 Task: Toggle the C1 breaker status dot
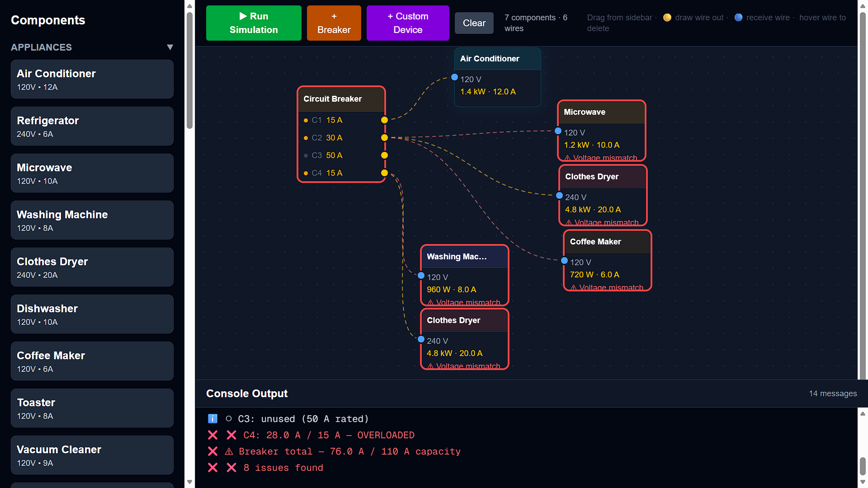[x=306, y=120]
